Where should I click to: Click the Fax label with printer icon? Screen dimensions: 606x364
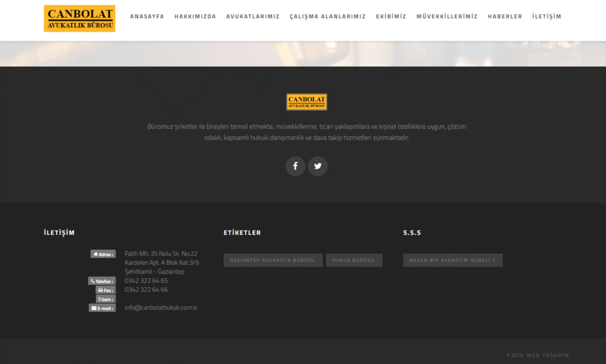tap(105, 290)
